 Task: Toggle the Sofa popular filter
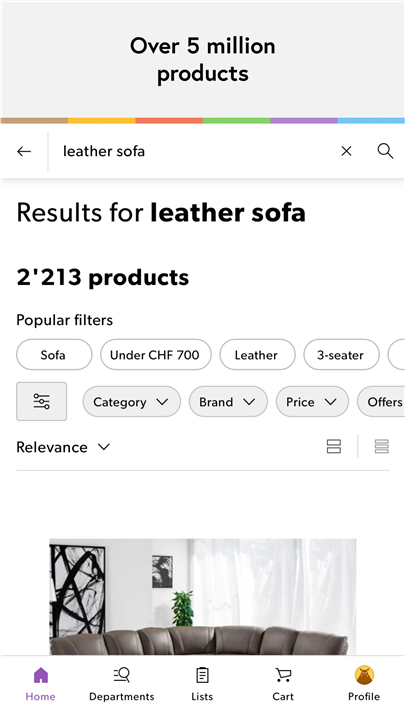(x=54, y=354)
